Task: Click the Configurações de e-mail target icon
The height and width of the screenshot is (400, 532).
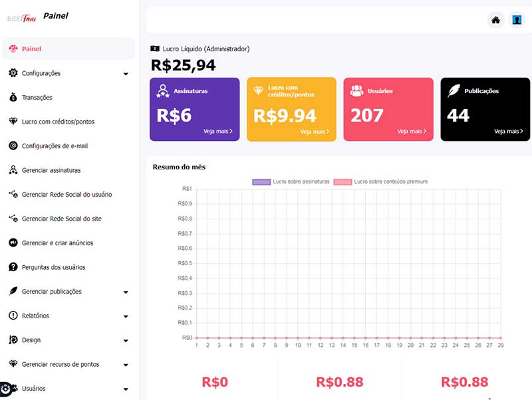Action: (x=13, y=146)
